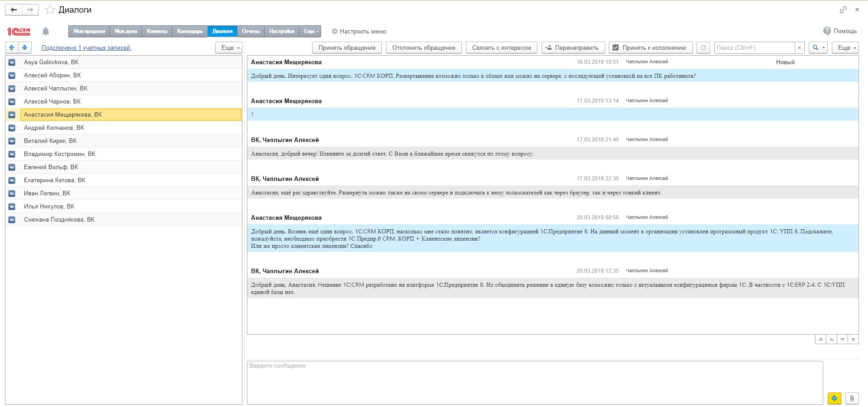The image size is (868, 407).
Task: Move selected account up with the up arrow
Action: pyautogui.click(x=12, y=47)
